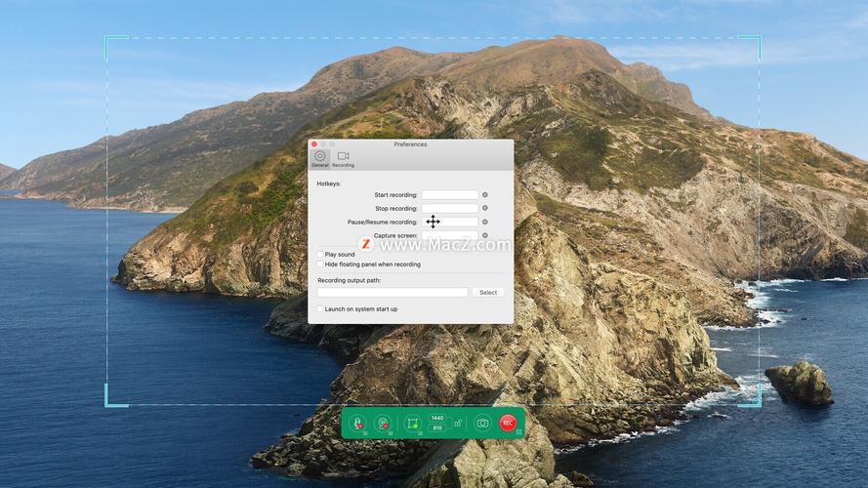Image resolution: width=868 pixels, height=488 pixels.
Task: Start recording with the red REC button
Action: click(507, 423)
